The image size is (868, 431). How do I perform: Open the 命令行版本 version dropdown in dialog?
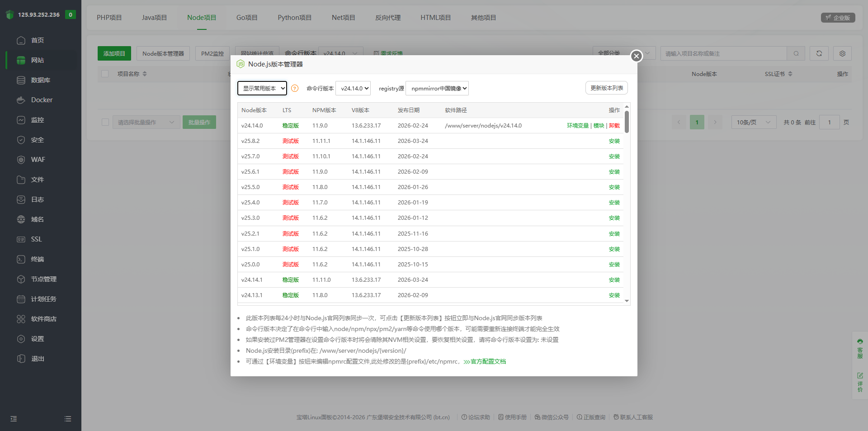353,88
